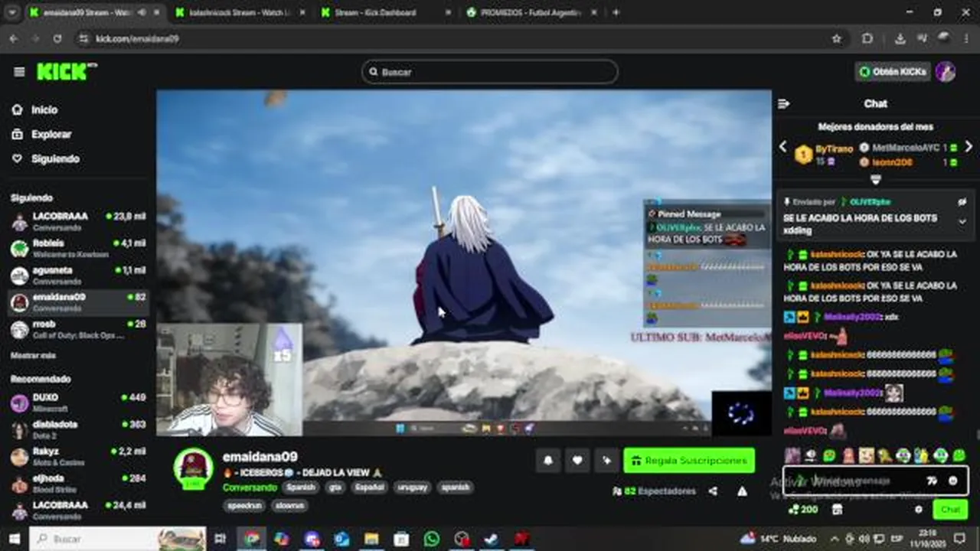Click the Obtén KICKs button

[893, 72]
